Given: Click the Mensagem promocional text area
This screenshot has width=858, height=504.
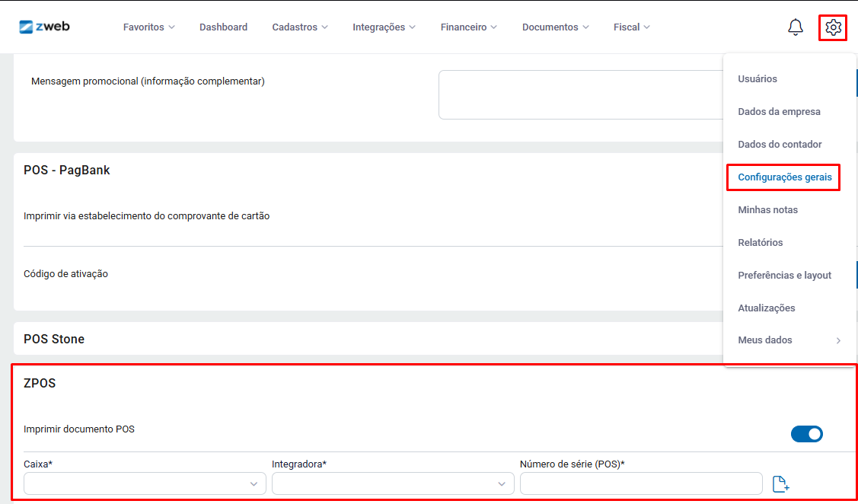Looking at the screenshot, I should click(580, 95).
